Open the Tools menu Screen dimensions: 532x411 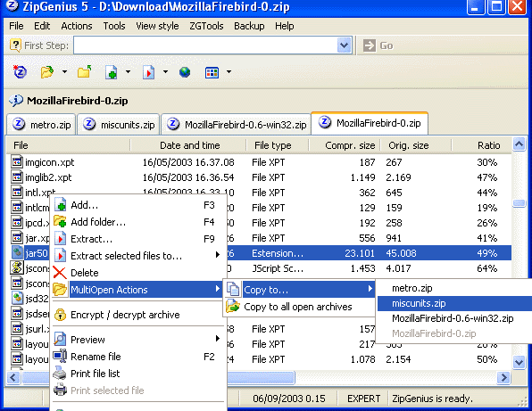(114, 26)
